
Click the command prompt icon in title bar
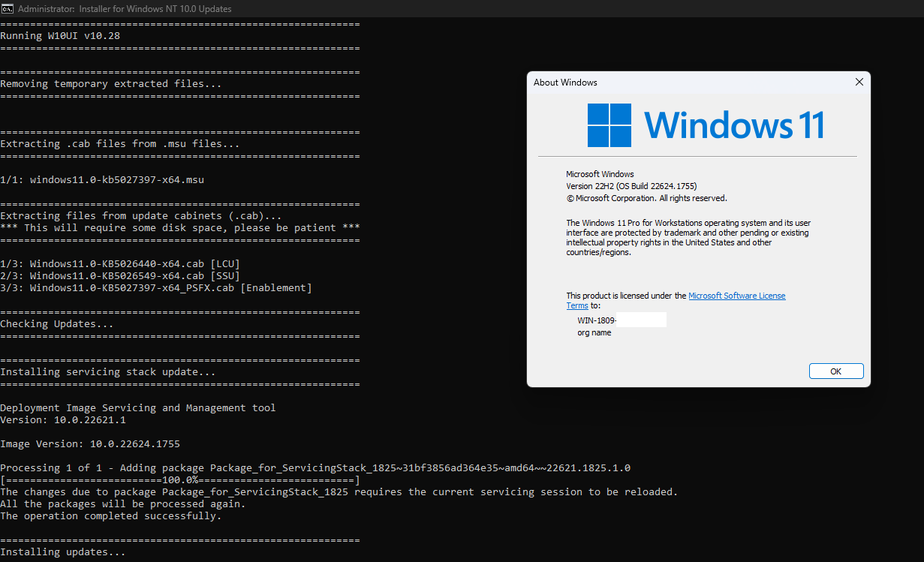[x=7, y=8]
